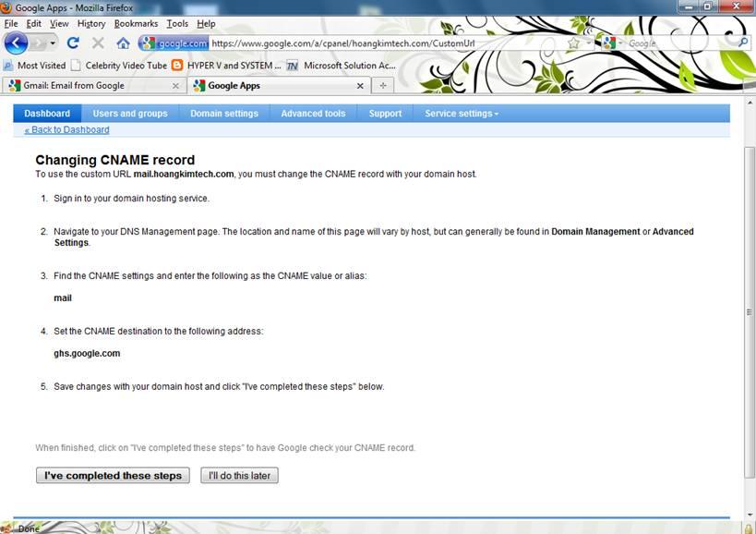This screenshot has height=534, width=756.
Task: Open a new tab with plus button
Action: coord(383,85)
